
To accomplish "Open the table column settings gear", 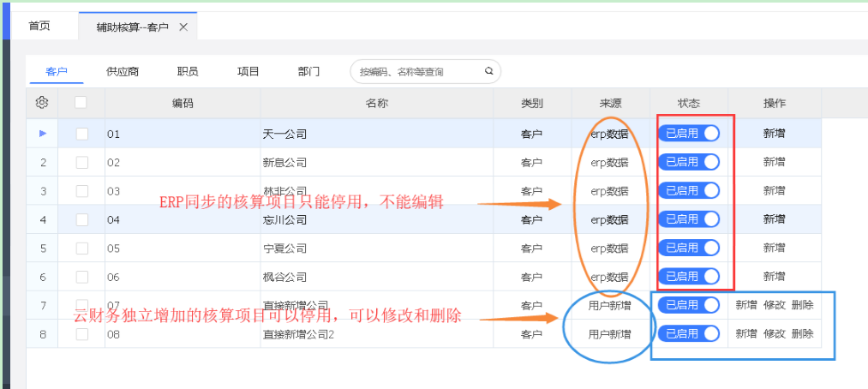I will [x=42, y=102].
